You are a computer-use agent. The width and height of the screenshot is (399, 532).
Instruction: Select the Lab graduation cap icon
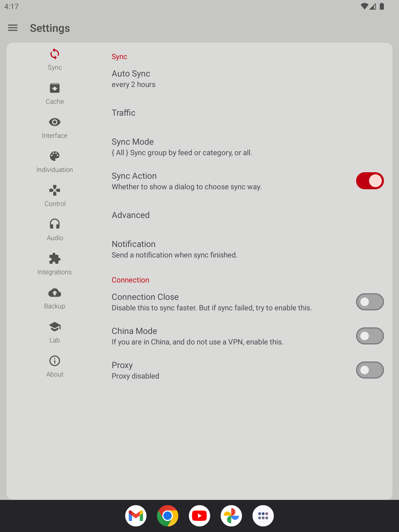[x=55, y=327]
